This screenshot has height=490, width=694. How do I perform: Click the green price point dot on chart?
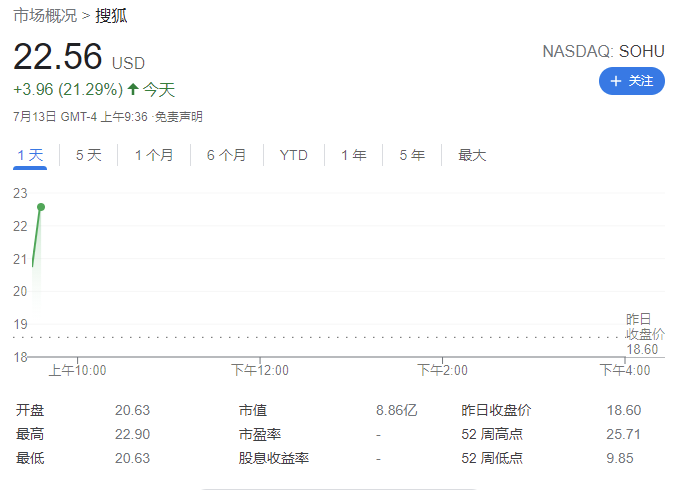point(41,207)
